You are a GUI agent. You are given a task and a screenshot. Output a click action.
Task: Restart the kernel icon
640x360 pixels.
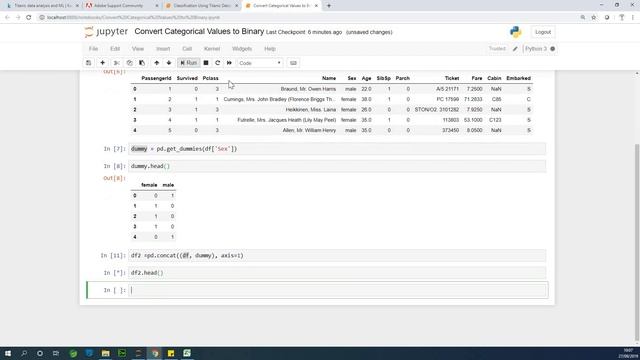tap(218, 63)
